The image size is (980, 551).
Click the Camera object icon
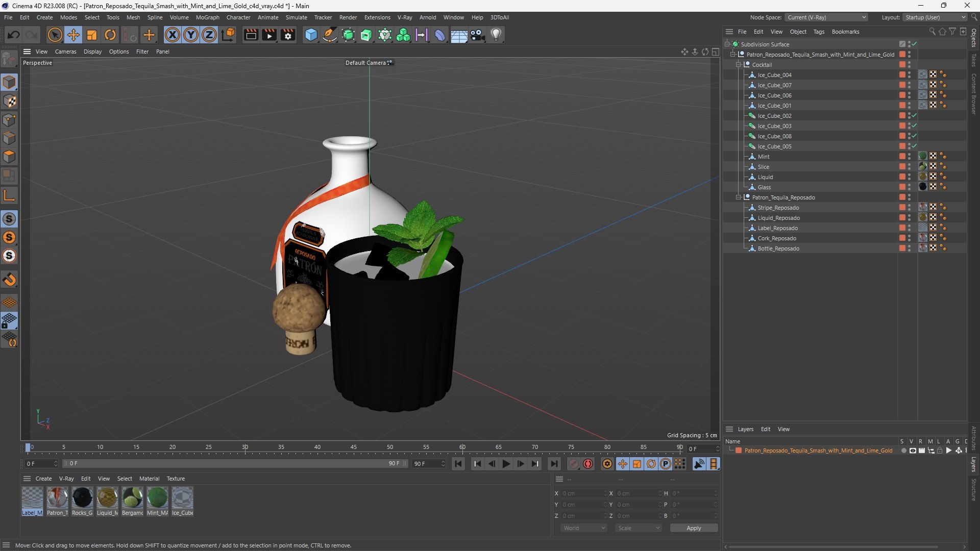(478, 35)
